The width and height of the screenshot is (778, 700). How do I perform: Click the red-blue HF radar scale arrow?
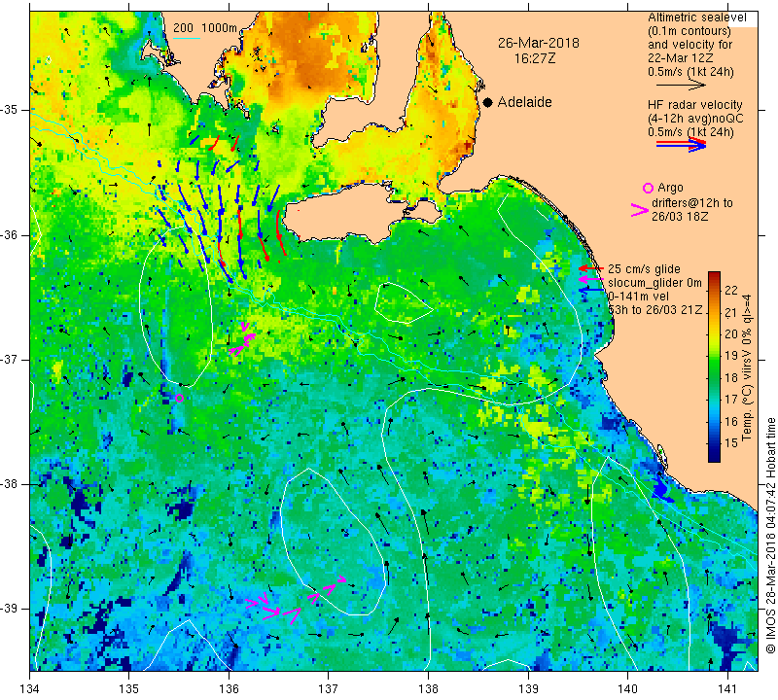click(x=681, y=145)
